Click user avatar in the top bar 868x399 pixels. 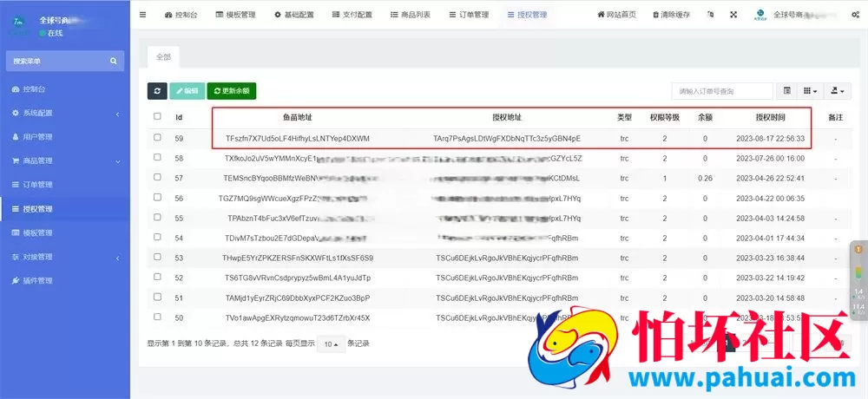click(760, 15)
